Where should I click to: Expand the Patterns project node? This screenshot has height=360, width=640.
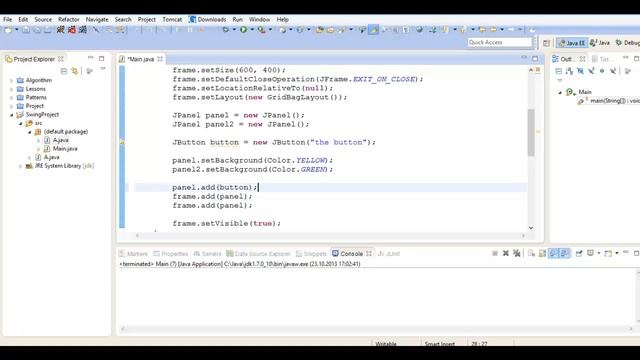[11, 98]
